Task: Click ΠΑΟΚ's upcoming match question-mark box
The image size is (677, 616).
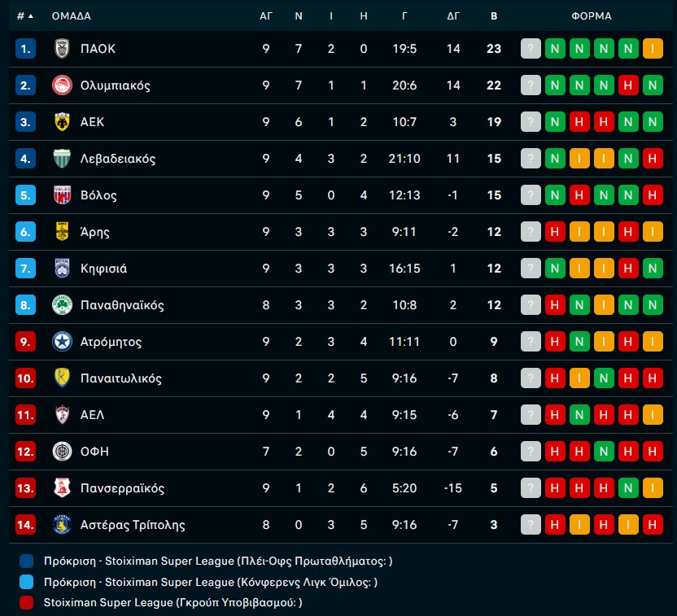Action: coord(531,49)
